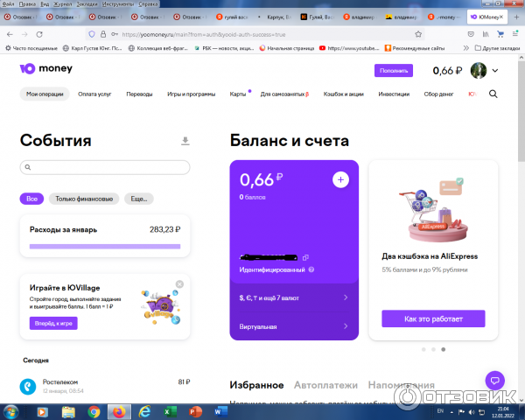Screen dimensions: 525x420
Task: Copy the account number icon
Action: pyautogui.click(x=305, y=257)
